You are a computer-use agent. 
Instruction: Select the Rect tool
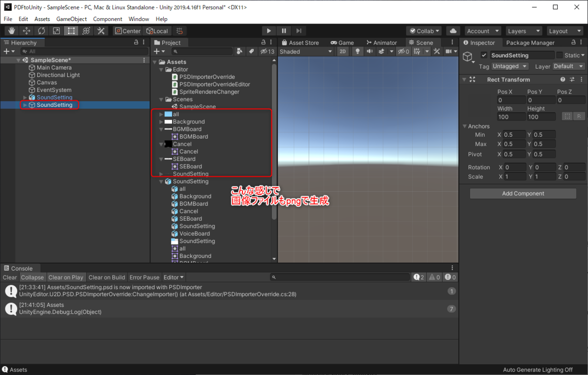pos(72,31)
